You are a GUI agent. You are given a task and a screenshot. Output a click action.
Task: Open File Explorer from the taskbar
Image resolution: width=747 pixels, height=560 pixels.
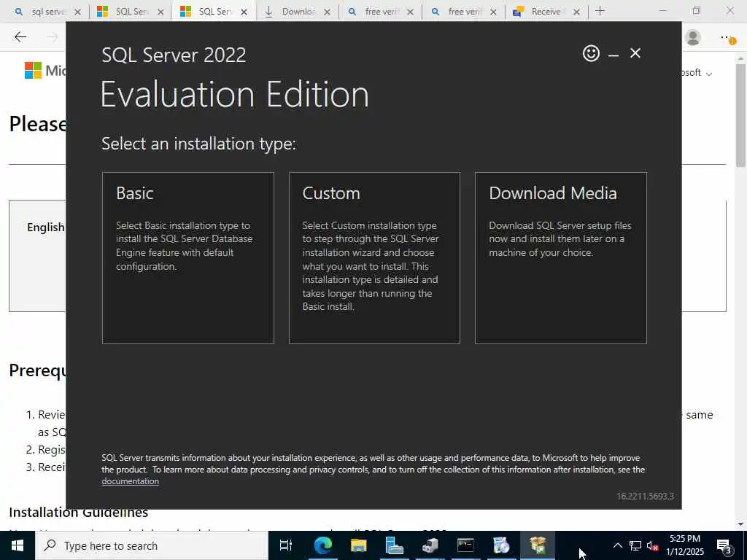point(358,545)
